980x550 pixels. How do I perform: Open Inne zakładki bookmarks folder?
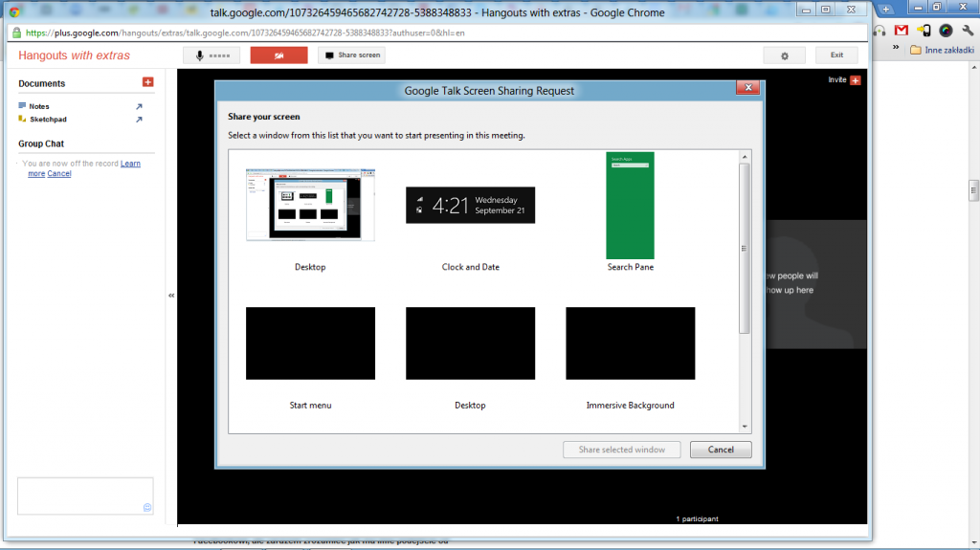(942, 50)
